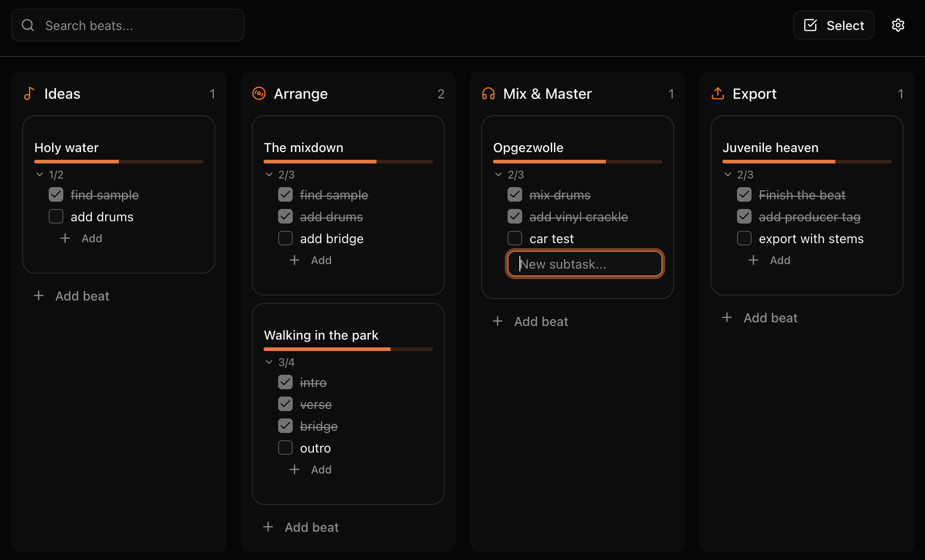Image resolution: width=925 pixels, height=560 pixels.
Task: Collapse the subtasks of The mixdown
Action: (x=268, y=174)
